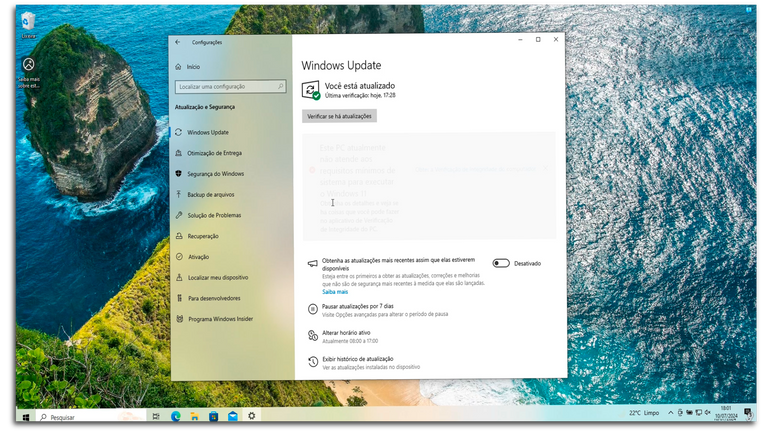Show hidden tray icons chevron
Viewport: 768px width, 432px height.
pyautogui.click(x=671, y=413)
